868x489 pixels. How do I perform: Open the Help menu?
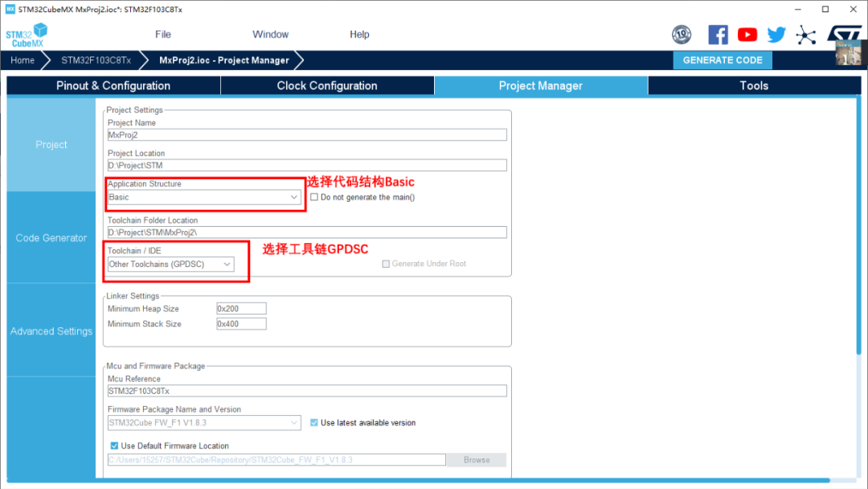(359, 35)
